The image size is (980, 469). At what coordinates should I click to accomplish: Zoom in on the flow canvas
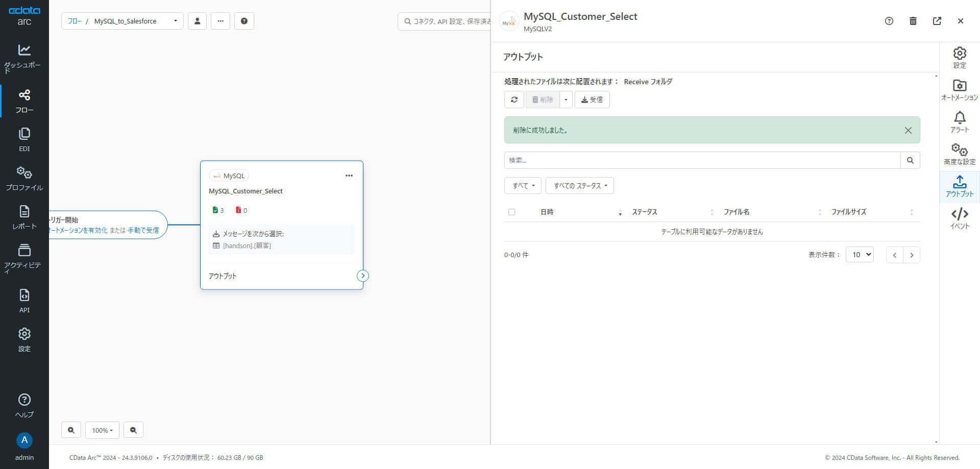coord(71,430)
